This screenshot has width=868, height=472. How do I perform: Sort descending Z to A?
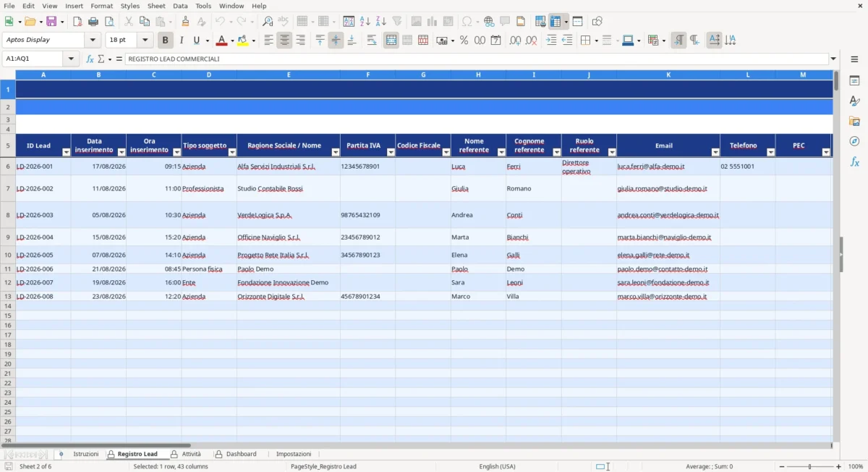click(x=381, y=22)
